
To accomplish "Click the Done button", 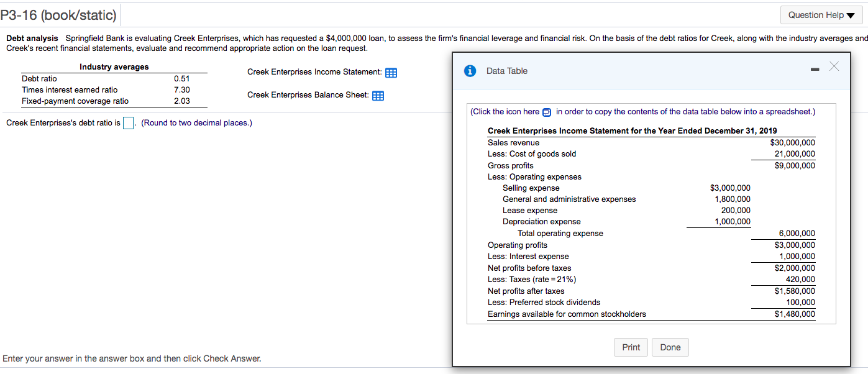I will point(670,347).
